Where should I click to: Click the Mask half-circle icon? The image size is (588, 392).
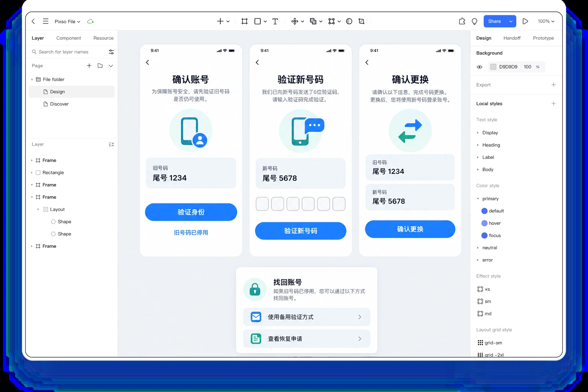pyautogui.click(x=349, y=21)
